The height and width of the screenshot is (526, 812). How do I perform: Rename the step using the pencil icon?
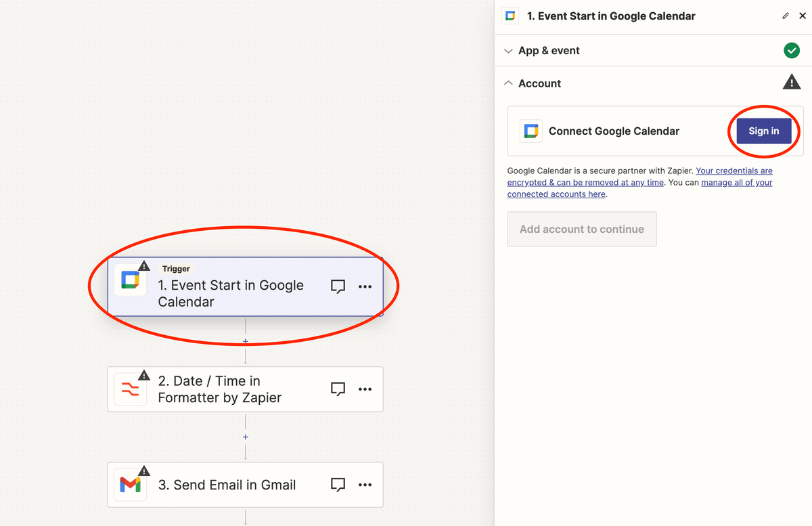pos(786,16)
